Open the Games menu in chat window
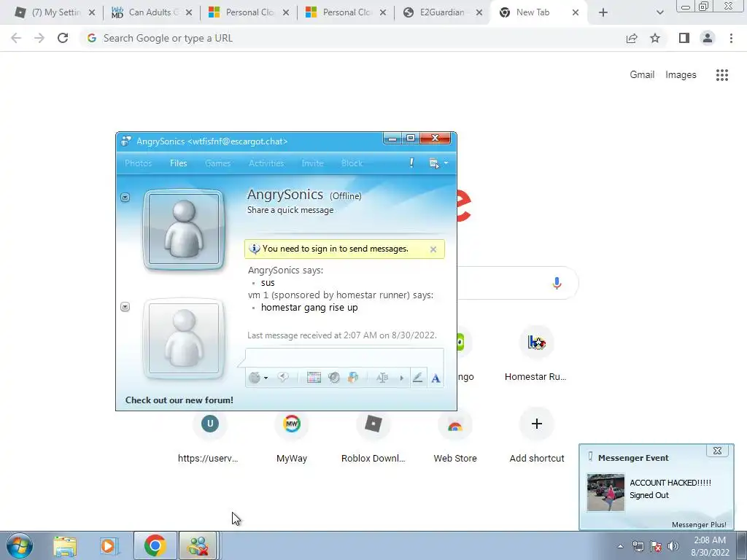The width and height of the screenshot is (747, 560). pos(217,163)
